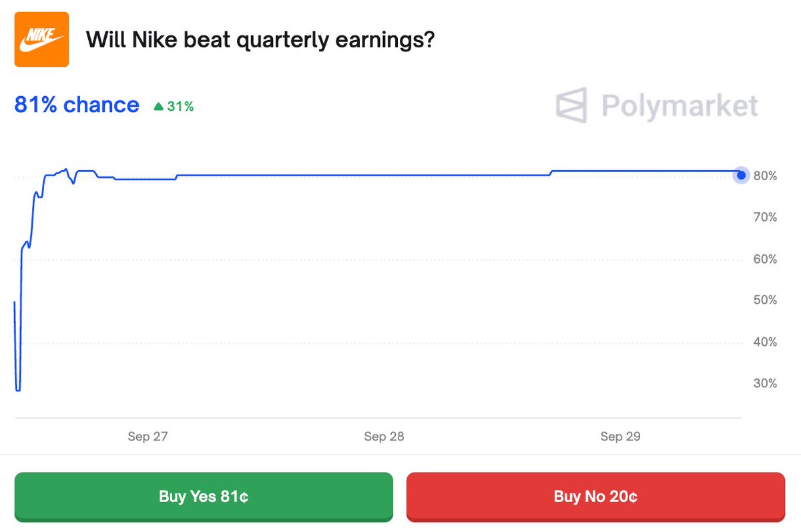Click the Sep 29 date marker
The image size is (801, 532).
tap(620, 437)
